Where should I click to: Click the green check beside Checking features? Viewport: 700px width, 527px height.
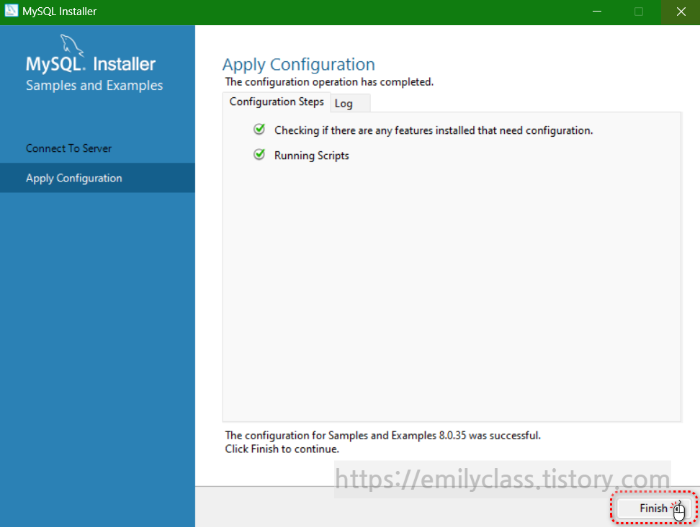(259, 130)
